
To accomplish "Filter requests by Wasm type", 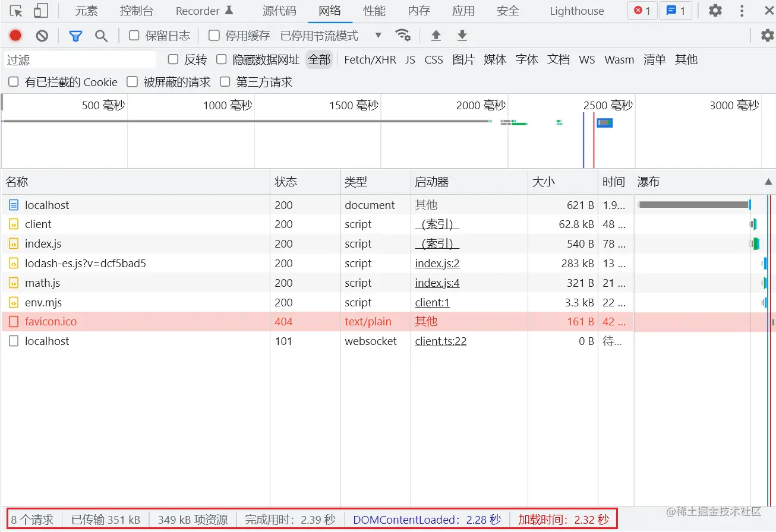I will point(619,59).
